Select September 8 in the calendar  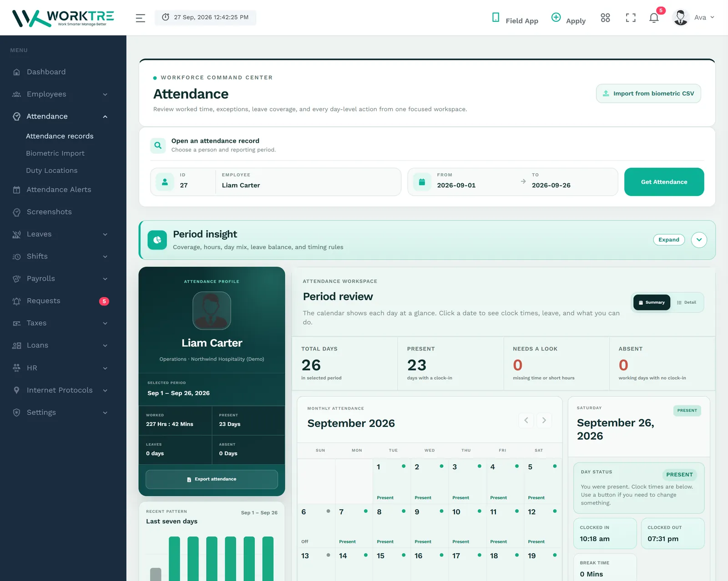pos(392,526)
